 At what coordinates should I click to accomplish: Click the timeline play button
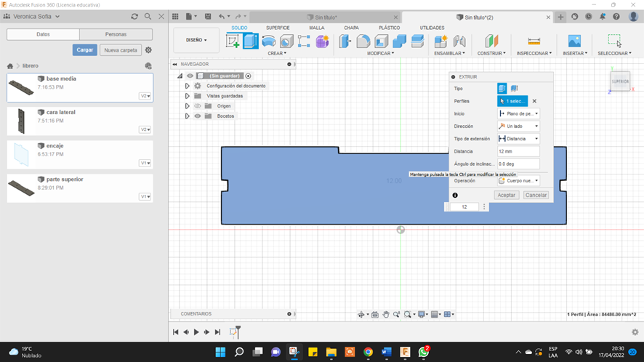click(x=196, y=332)
